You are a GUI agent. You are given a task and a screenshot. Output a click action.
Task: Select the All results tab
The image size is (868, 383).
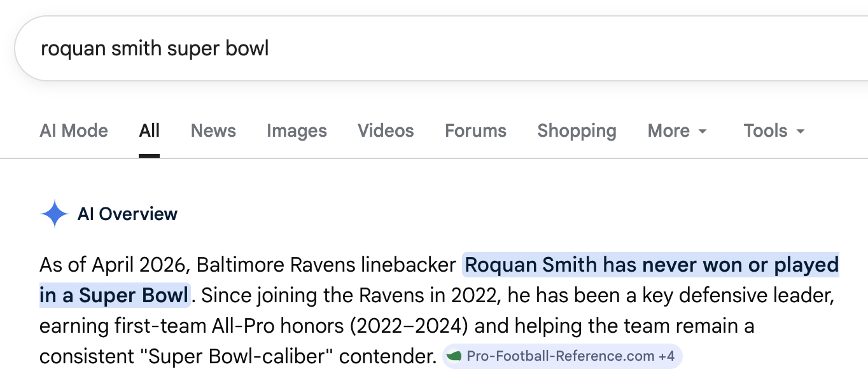[149, 131]
